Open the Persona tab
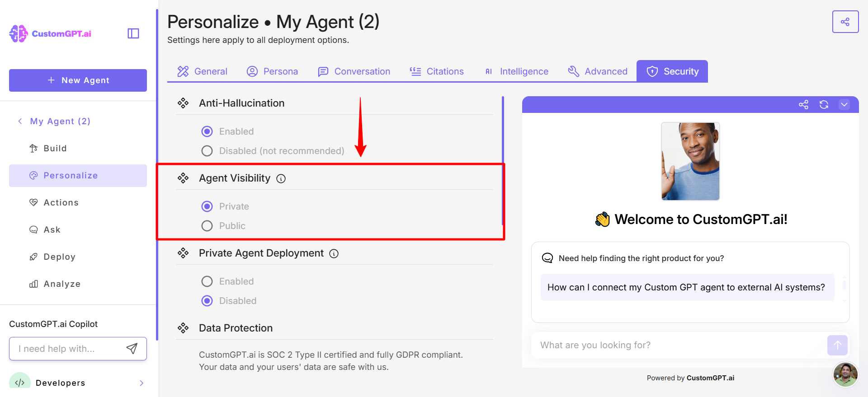The width and height of the screenshot is (868, 397). [x=272, y=71]
